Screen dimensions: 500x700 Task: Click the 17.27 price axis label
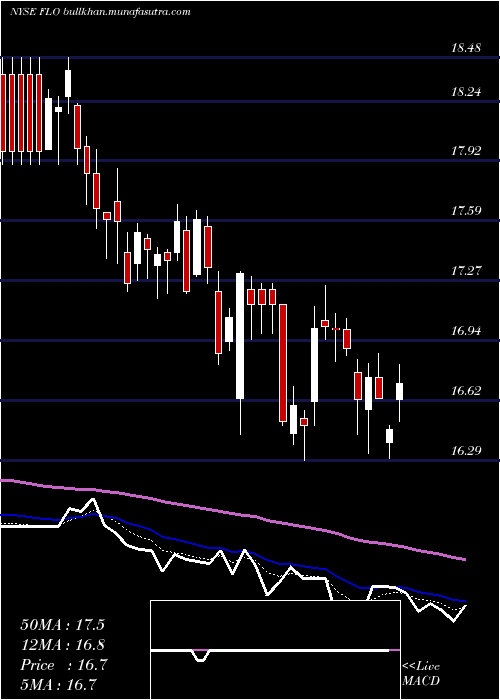(x=466, y=271)
